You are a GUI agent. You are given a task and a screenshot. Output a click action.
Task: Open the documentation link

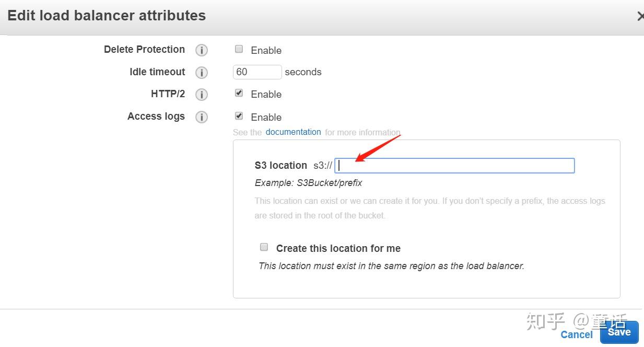point(293,132)
